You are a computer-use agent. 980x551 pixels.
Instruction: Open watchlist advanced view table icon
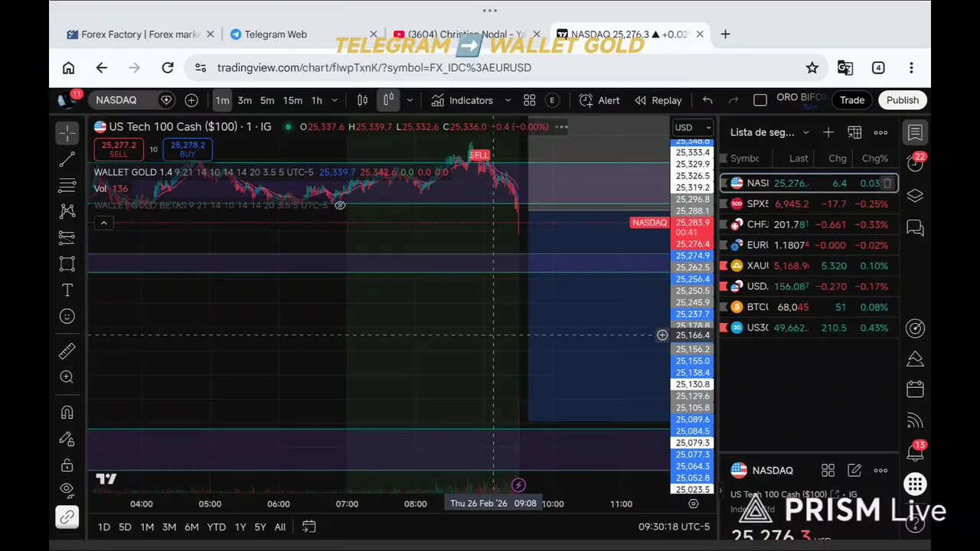click(854, 132)
